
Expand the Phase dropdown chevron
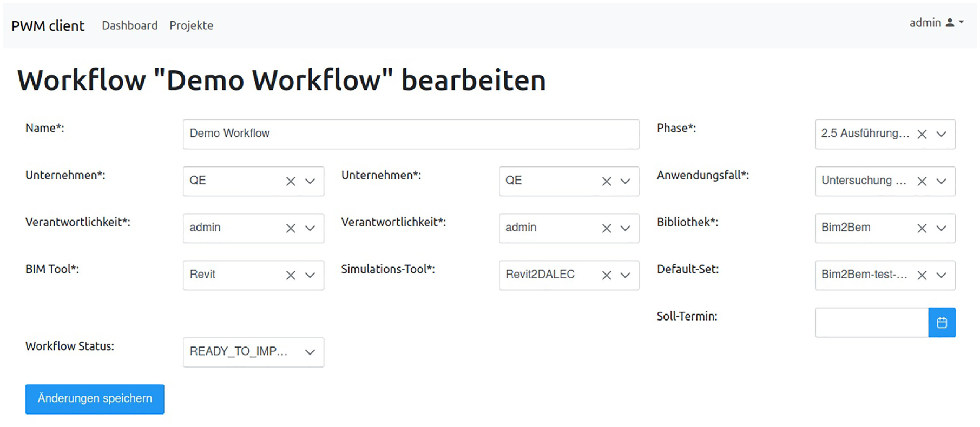coord(942,135)
